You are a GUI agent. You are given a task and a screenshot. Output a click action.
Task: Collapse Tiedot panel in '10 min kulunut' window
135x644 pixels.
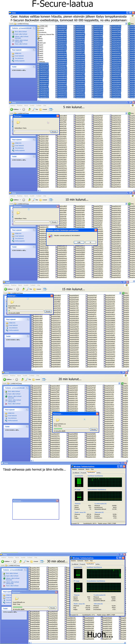(x=34, y=247)
